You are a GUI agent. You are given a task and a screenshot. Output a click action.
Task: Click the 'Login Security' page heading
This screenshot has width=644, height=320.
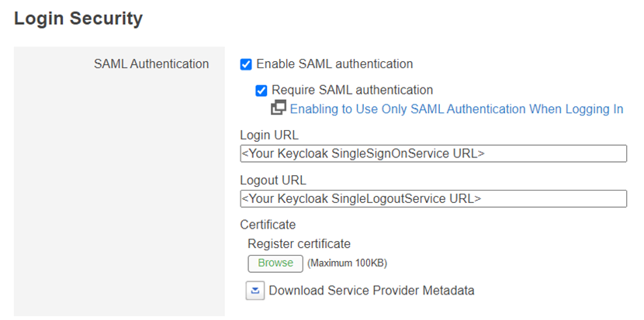point(78,19)
